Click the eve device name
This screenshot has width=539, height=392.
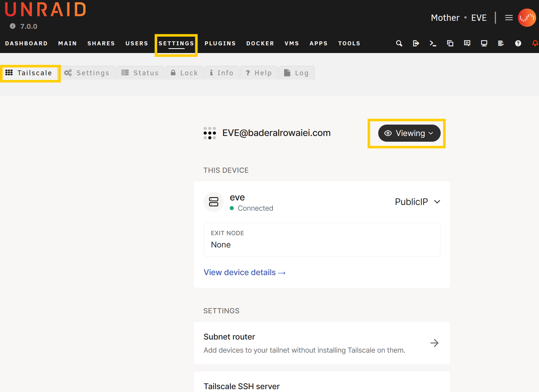pyautogui.click(x=237, y=197)
